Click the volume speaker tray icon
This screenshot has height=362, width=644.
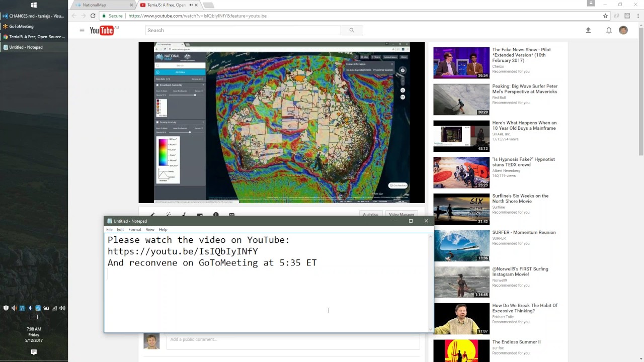[62, 308]
